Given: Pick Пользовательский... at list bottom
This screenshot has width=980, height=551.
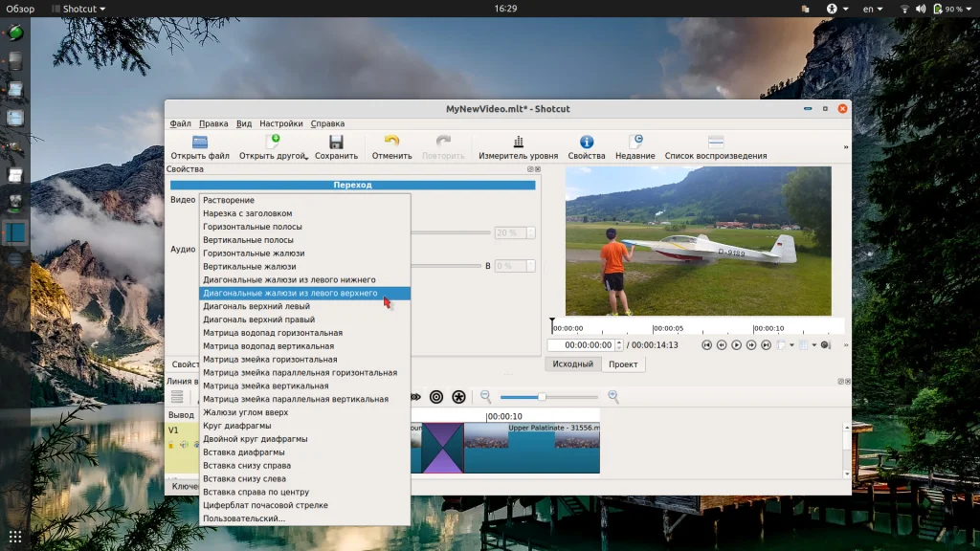Looking at the screenshot, I should point(244,518).
